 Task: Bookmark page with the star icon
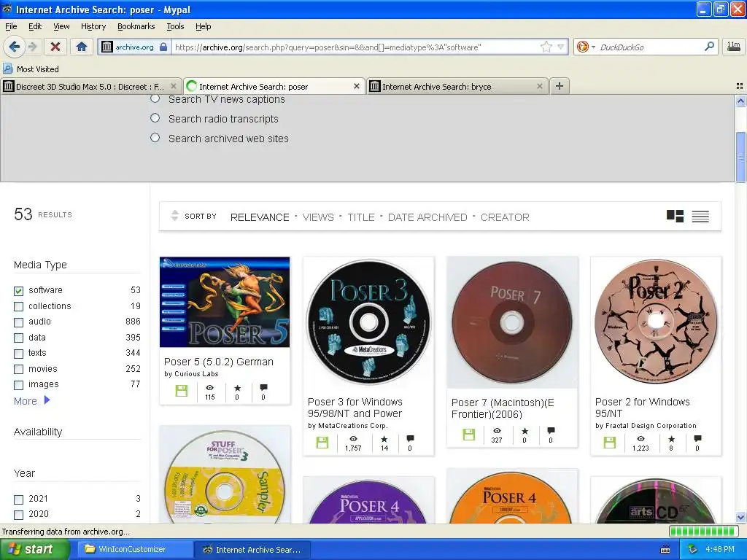[546, 47]
